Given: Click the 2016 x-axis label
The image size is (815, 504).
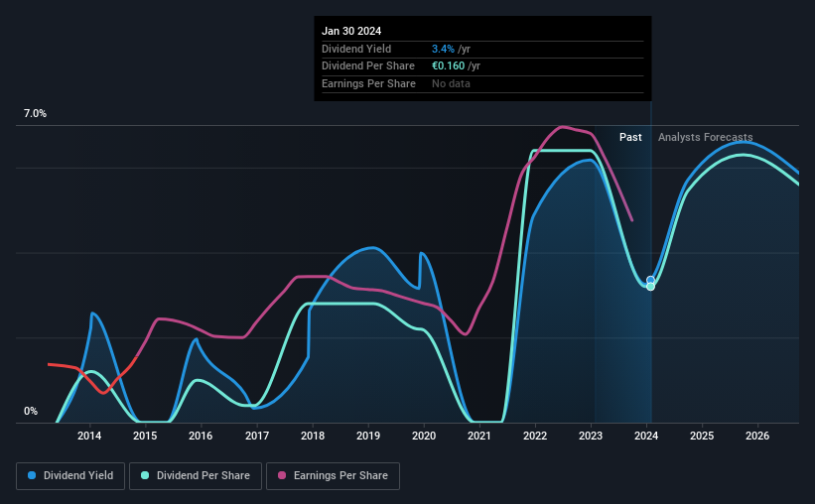Looking at the screenshot, I should (x=201, y=436).
